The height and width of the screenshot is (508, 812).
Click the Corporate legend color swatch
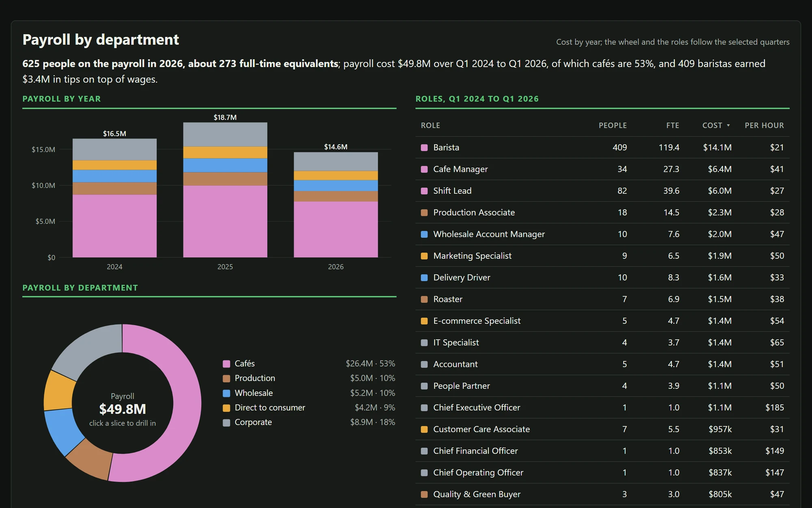227,423
